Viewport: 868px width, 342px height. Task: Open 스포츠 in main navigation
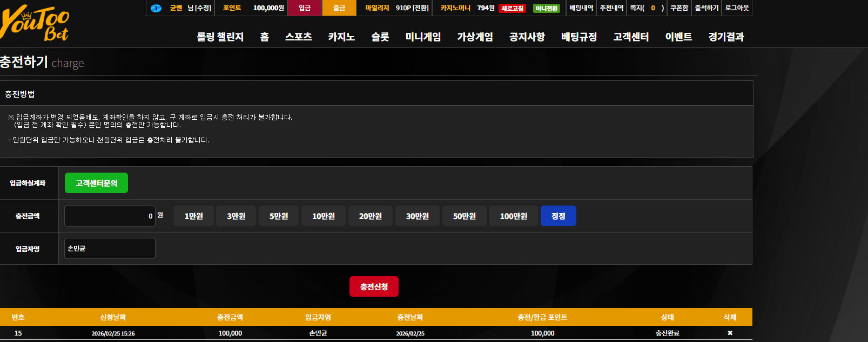pyautogui.click(x=299, y=37)
